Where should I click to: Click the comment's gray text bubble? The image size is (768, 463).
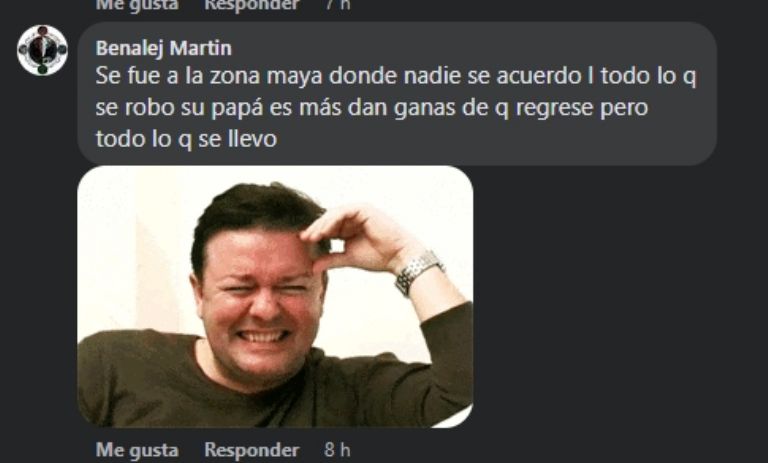click(397, 93)
